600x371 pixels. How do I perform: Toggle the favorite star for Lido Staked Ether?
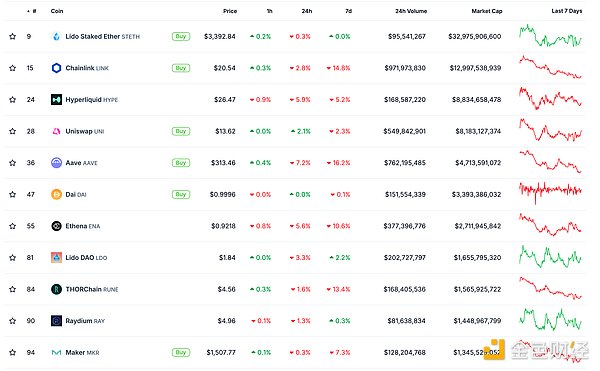coord(13,36)
